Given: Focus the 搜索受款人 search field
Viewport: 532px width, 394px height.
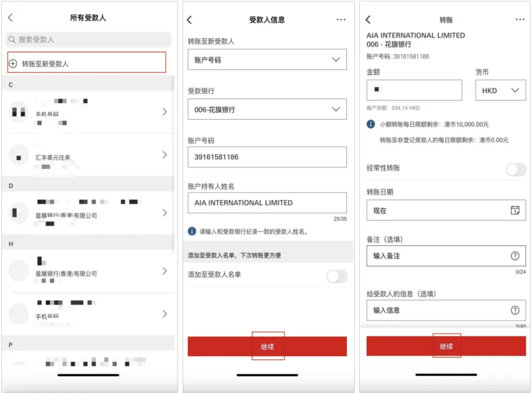Looking at the screenshot, I should tap(88, 40).
